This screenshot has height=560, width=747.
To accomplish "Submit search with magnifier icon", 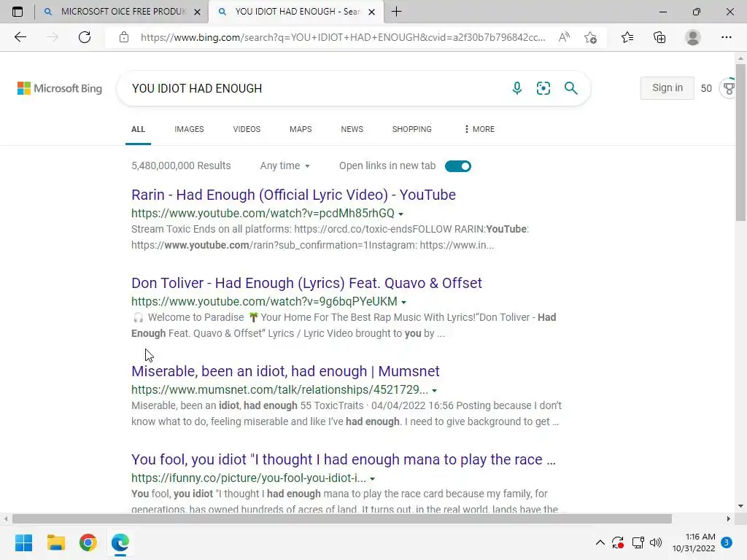I will [x=570, y=88].
